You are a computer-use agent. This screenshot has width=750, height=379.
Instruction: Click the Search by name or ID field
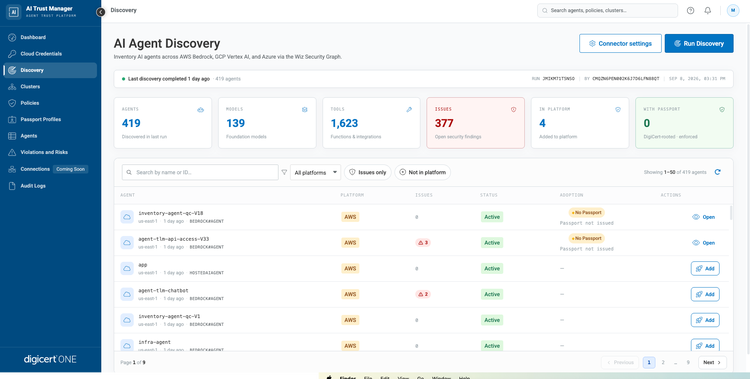pyautogui.click(x=200, y=172)
